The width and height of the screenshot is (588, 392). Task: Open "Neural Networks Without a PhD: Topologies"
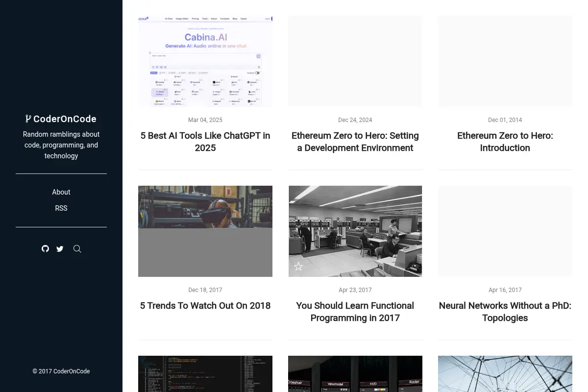click(505, 312)
